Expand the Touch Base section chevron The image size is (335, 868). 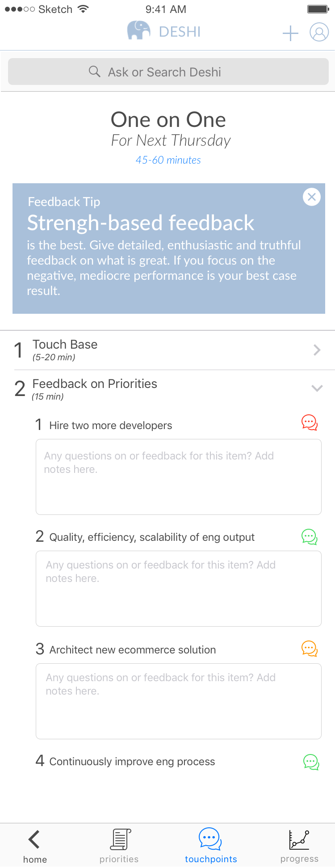pyautogui.click(x=317, y=350)
